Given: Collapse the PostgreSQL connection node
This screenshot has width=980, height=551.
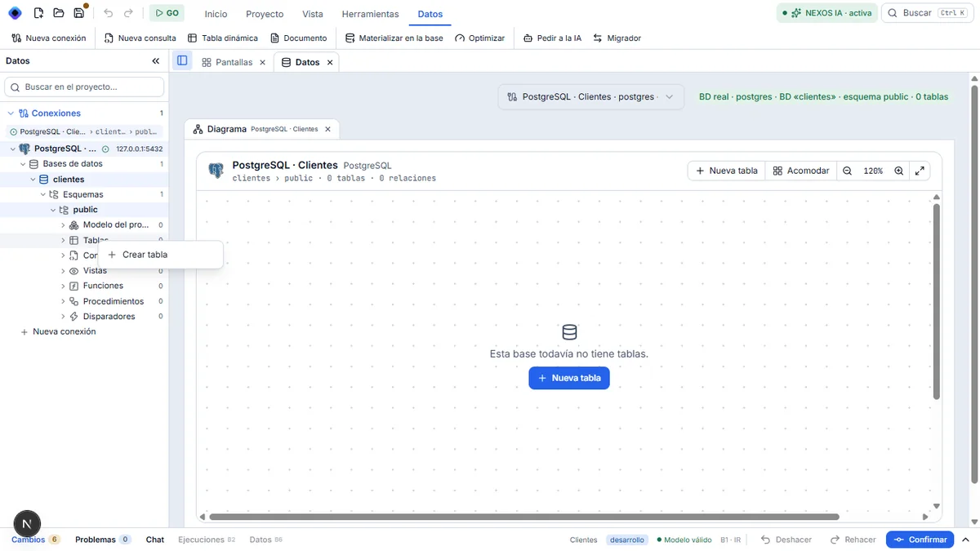Looking at the screenshot, I should coord(12,149).
